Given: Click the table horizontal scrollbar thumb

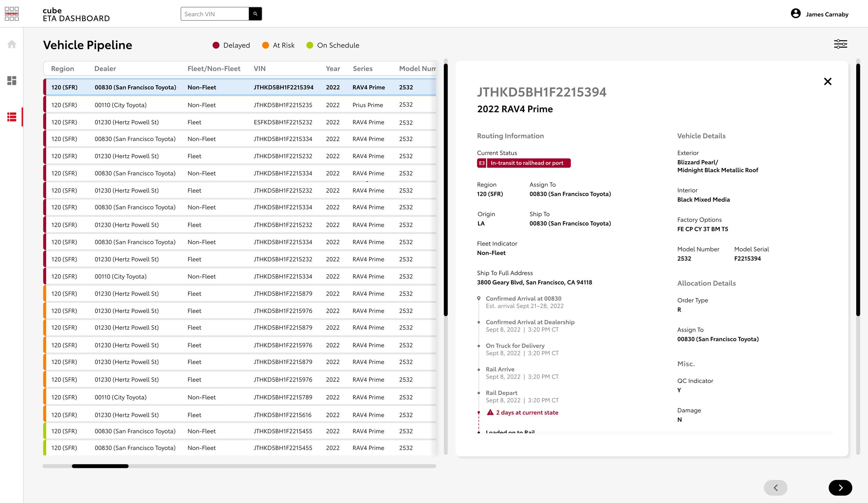Looking at the screenshot, I should point(100,466).
